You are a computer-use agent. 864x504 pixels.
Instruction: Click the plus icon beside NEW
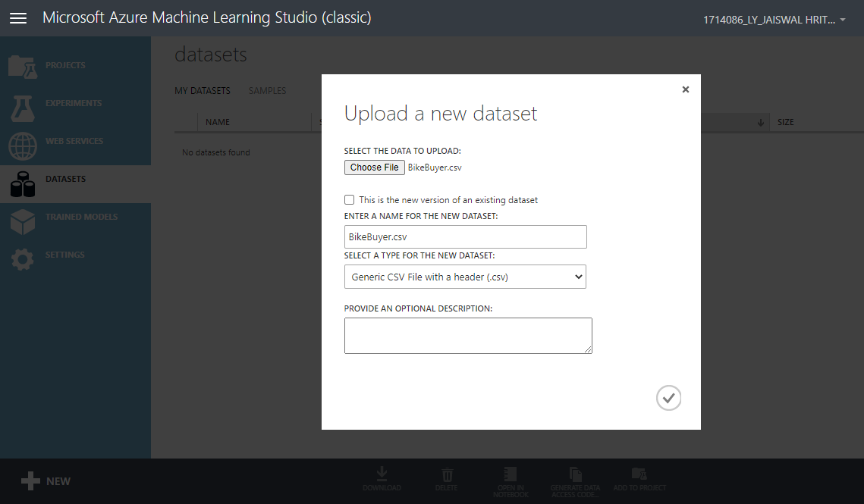pos(30,481)
